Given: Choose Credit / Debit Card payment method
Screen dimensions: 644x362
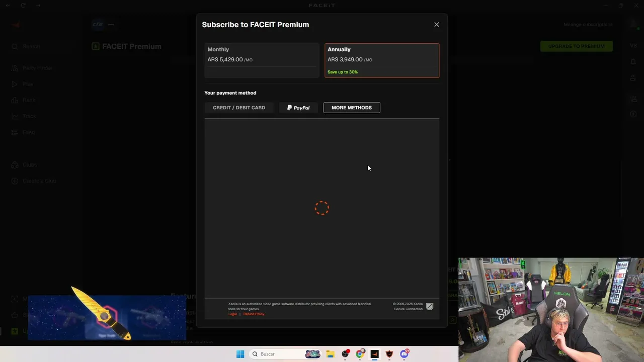Looking at the screenshot, I should [239, 108].
